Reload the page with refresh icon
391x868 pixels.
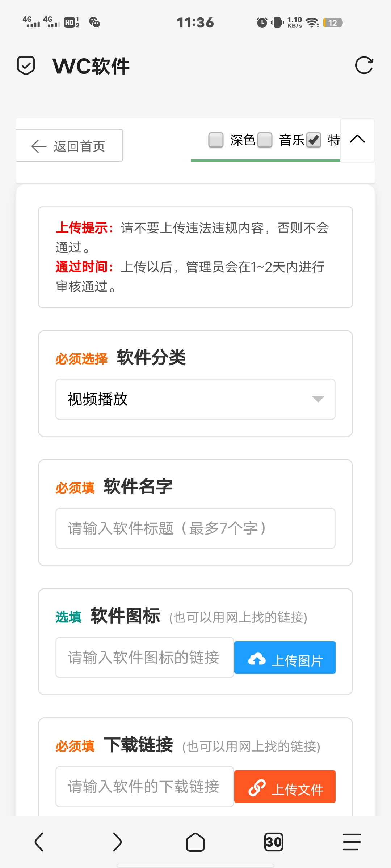point(364,65)
